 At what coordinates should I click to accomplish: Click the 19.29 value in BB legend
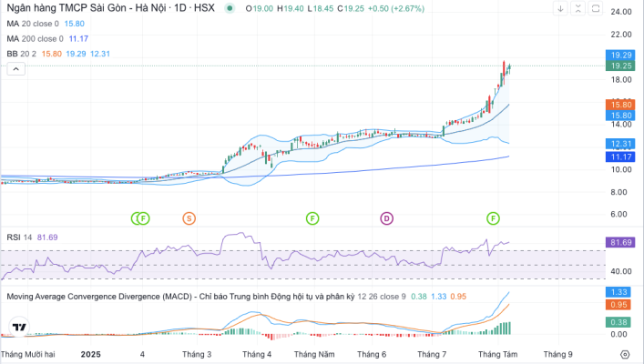pos(76,54)
